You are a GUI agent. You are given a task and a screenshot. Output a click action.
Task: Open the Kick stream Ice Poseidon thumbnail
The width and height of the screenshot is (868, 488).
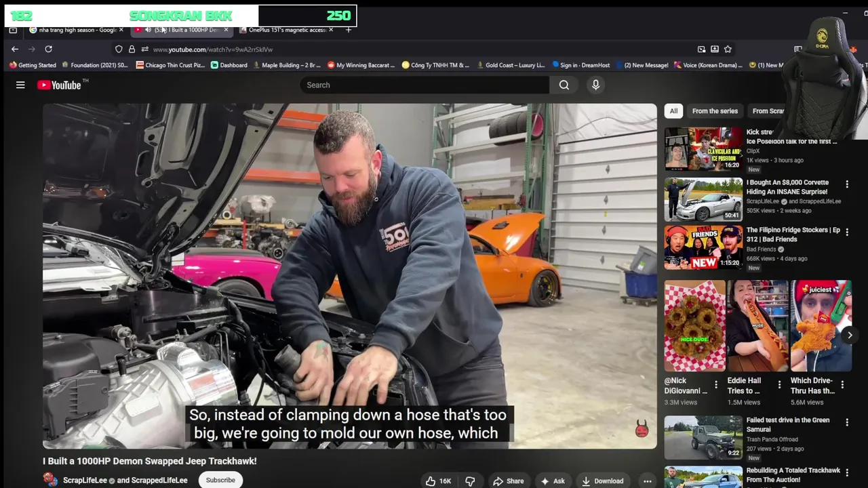point(703,149)
